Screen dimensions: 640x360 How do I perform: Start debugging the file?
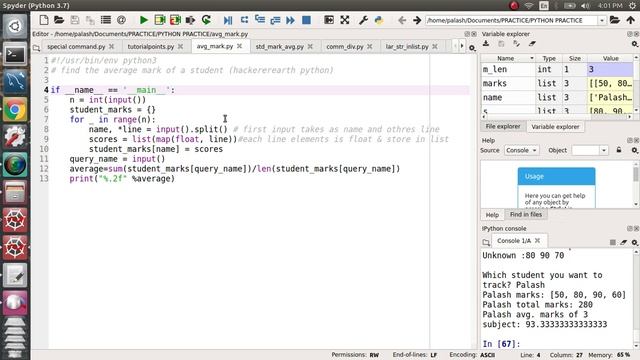point(228,20)
